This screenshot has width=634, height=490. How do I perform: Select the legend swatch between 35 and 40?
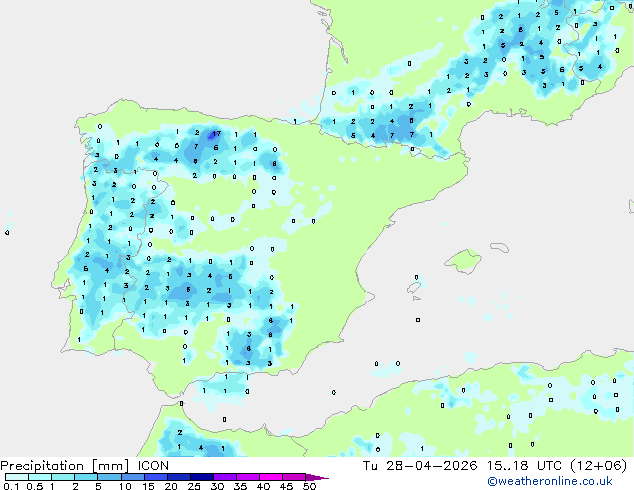click(x=248, y=477)
